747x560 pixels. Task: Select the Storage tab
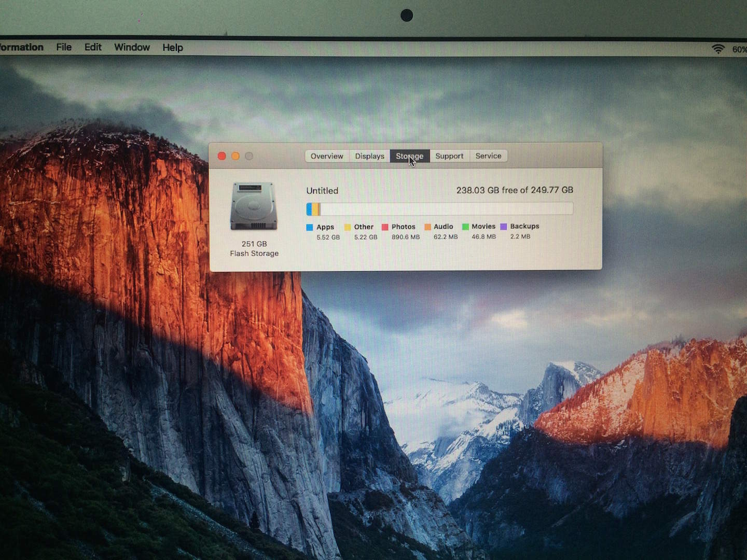(x=409, y=156)
